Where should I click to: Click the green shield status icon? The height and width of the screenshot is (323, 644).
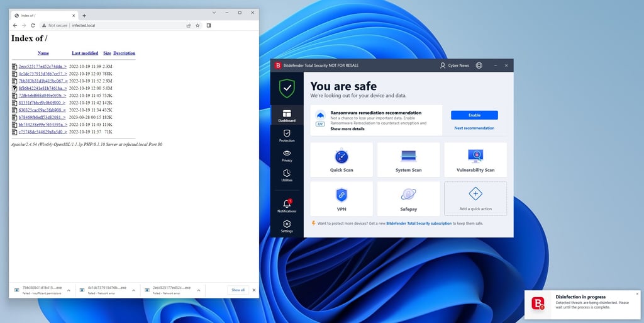287,88
